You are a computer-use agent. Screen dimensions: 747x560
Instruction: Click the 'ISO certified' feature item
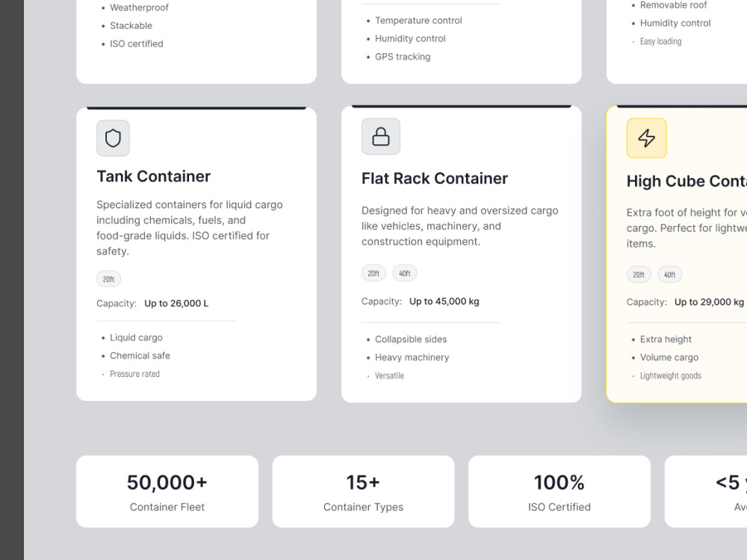(x=136, y=44)
